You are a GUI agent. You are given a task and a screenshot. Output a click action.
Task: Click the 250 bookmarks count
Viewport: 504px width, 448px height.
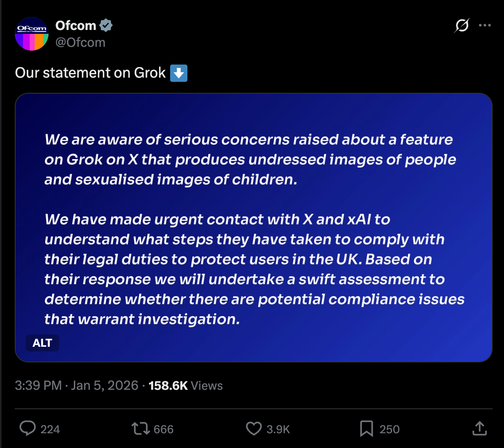tap(389, 429)
